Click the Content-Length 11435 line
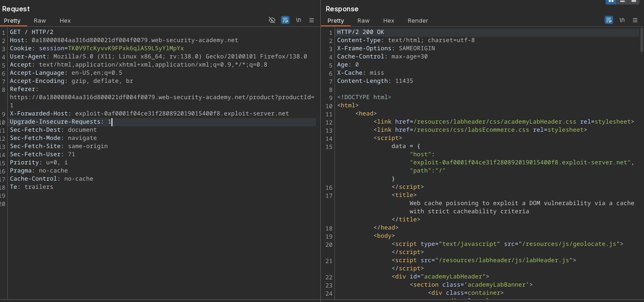Image resolution: width=644 pixels, height=302 pixels. click(375, 81)
